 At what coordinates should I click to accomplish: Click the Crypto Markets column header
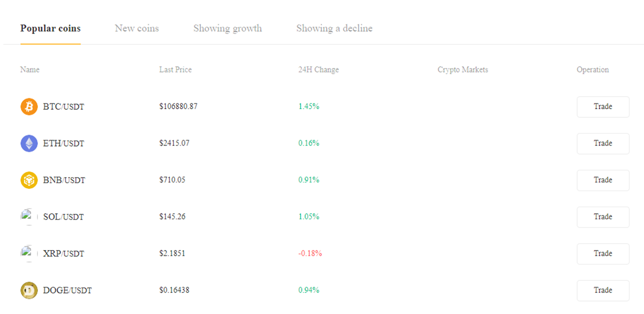[x=462, y=69]
